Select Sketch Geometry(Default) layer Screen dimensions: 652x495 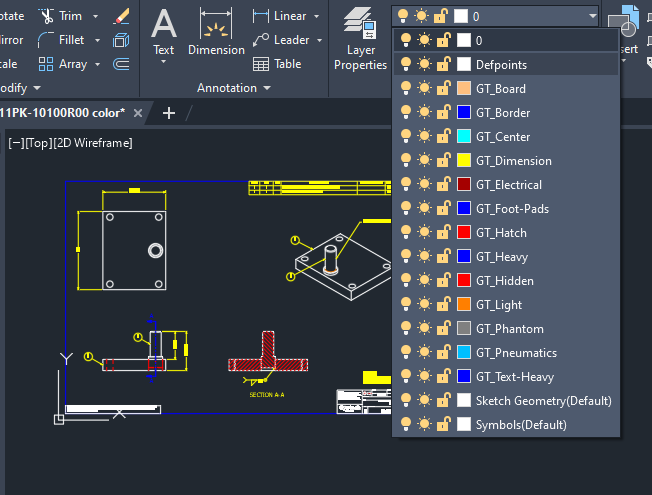coord(506,400)
